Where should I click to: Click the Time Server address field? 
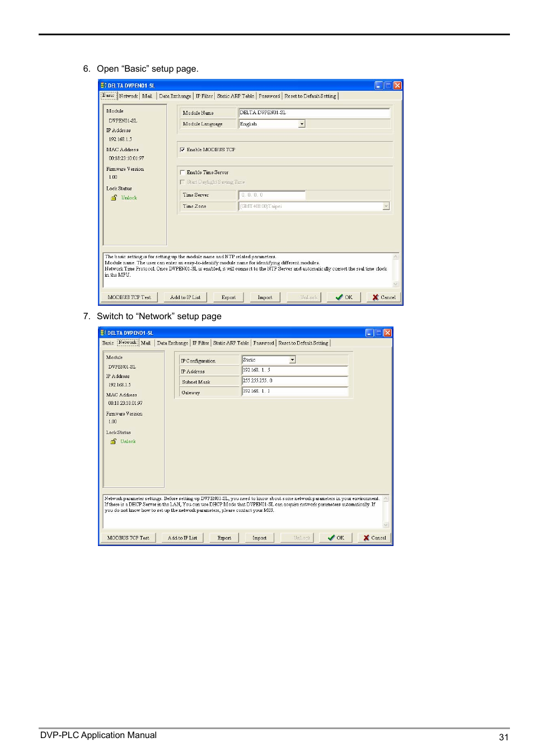(272, 195)
